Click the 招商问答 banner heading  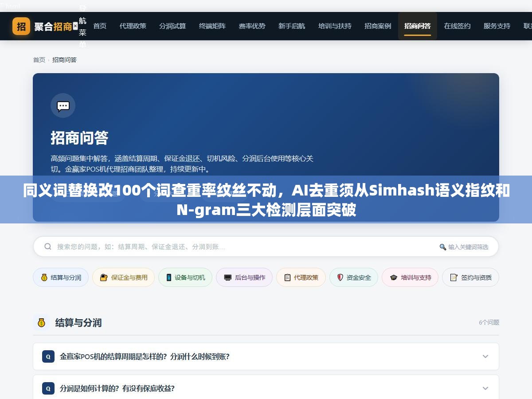(79, 138)
